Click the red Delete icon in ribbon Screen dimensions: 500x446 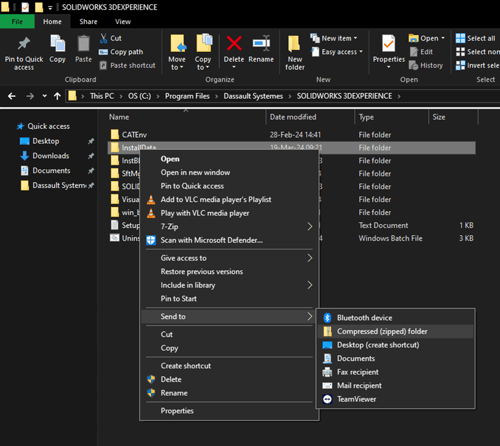click(234, 43)
